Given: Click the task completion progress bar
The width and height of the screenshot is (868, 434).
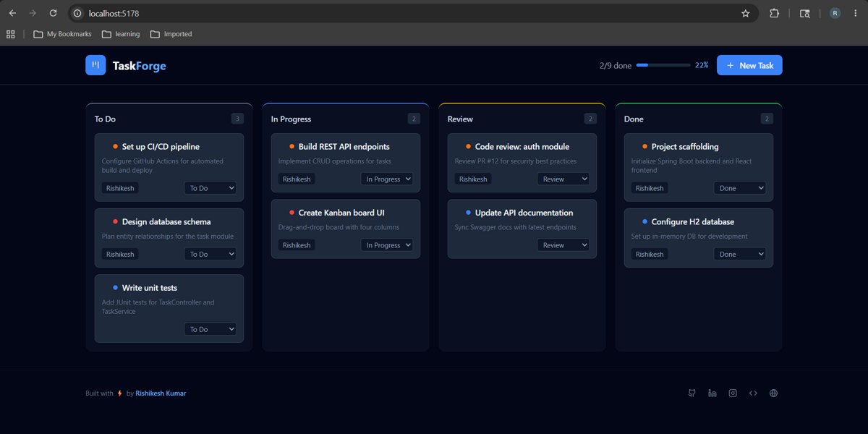Looking at the screenshot, I should point(663,65).
